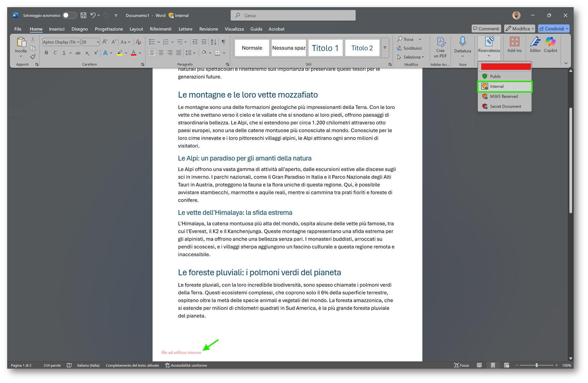
Task: Click 534 parole word count
Action: [x=52, y=365]
